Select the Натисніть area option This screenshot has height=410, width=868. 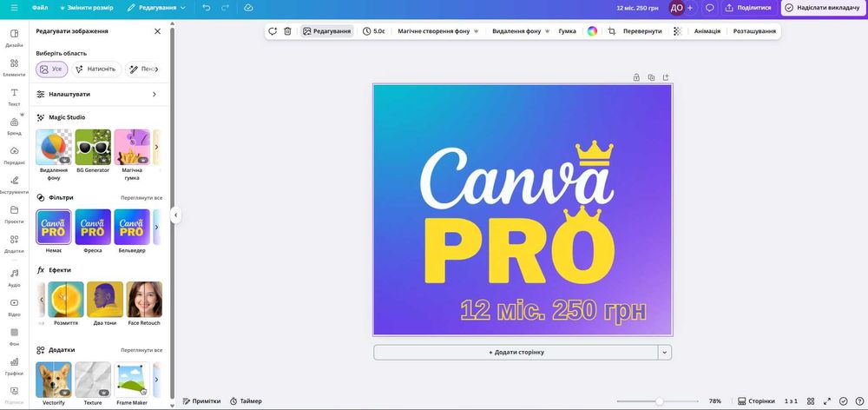pyautogui.click(x=96, y=69)
